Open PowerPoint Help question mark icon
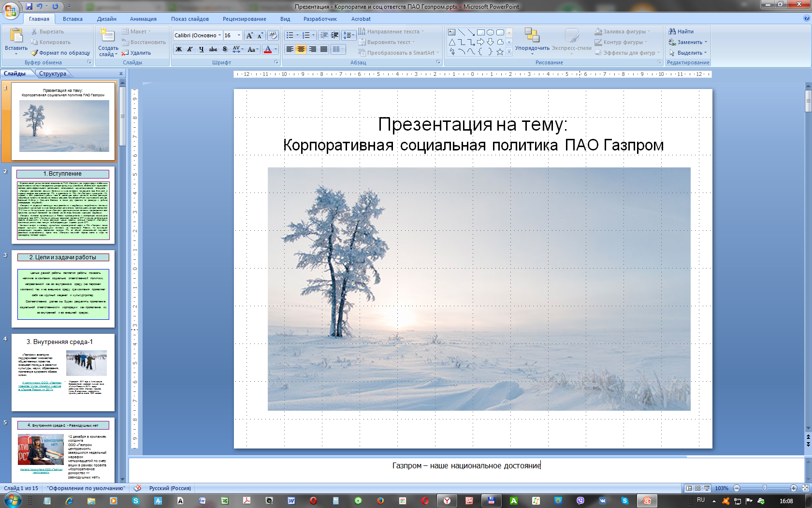 tap(806, 18)
